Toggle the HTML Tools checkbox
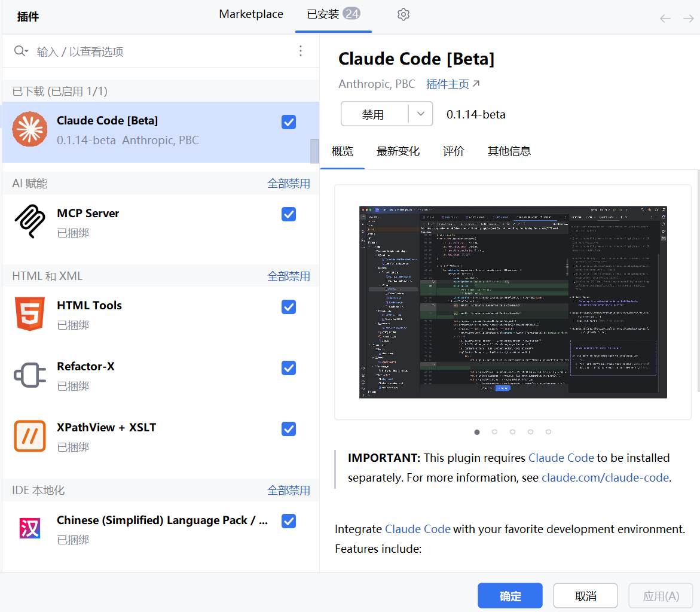 point(289,307)
